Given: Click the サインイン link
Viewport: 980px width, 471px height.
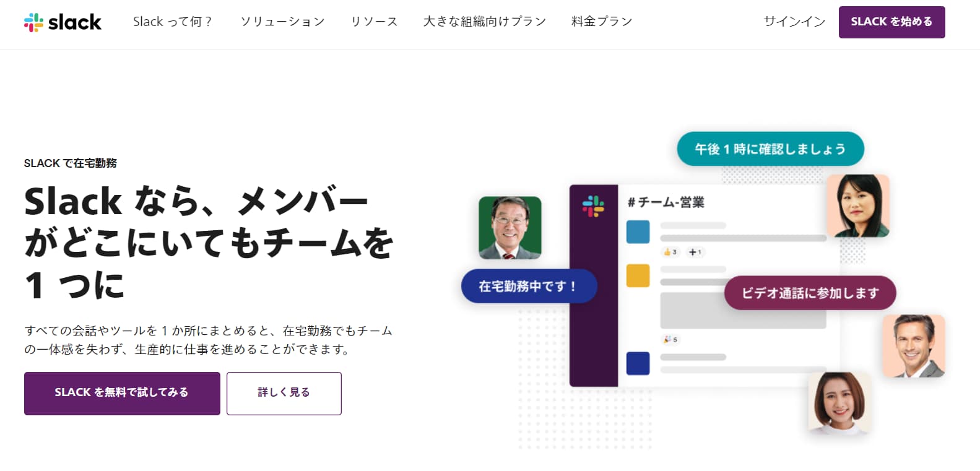Looking at the screenshot, I should (x=794, y=22).
